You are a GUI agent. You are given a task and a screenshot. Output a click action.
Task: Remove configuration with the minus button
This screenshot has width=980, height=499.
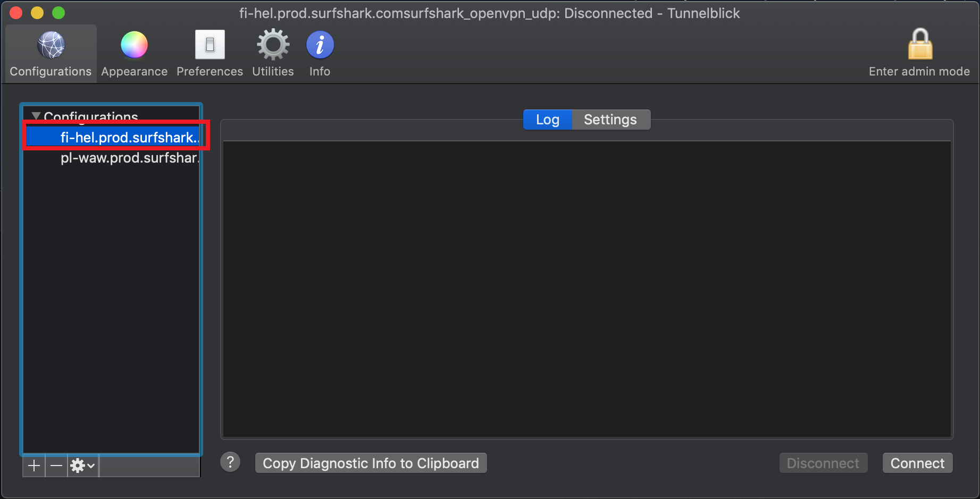(56, 466)
